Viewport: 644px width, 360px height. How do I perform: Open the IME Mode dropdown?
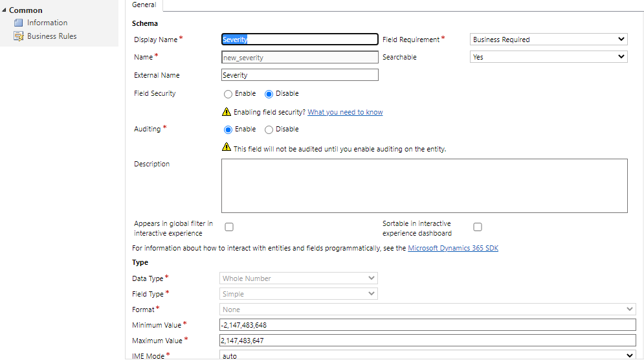point(428,355)
